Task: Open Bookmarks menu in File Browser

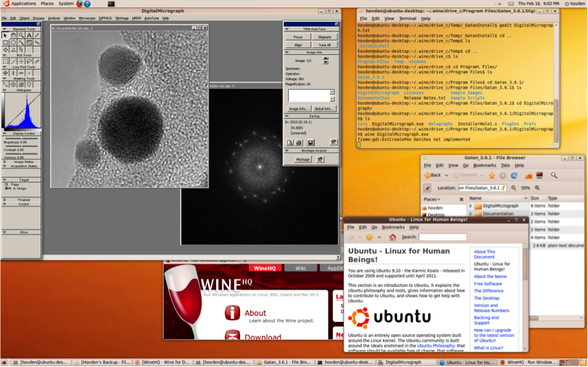Action: (x=484, y=165)
